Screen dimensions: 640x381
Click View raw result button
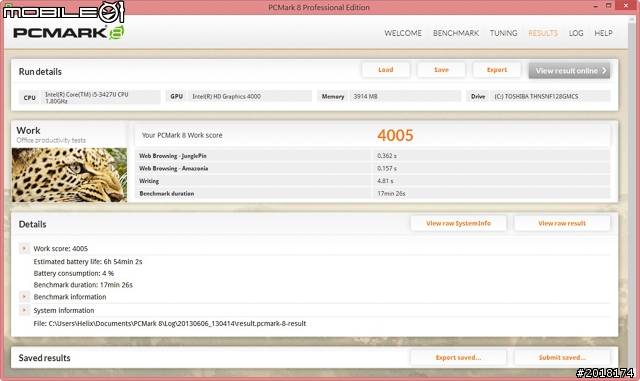click(562, 223)
